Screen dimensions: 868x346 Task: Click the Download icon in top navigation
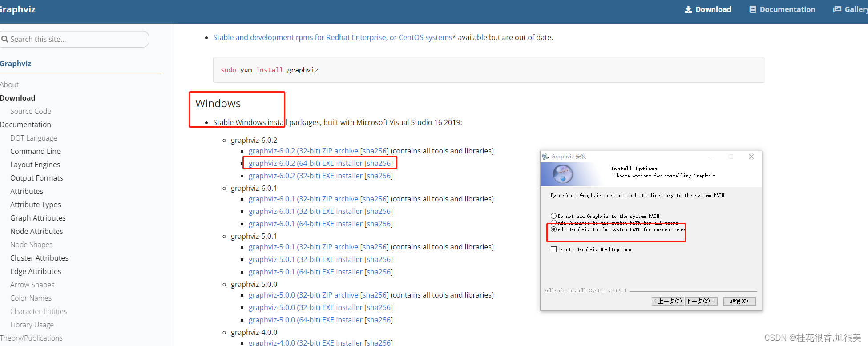[x=688, y=9]
